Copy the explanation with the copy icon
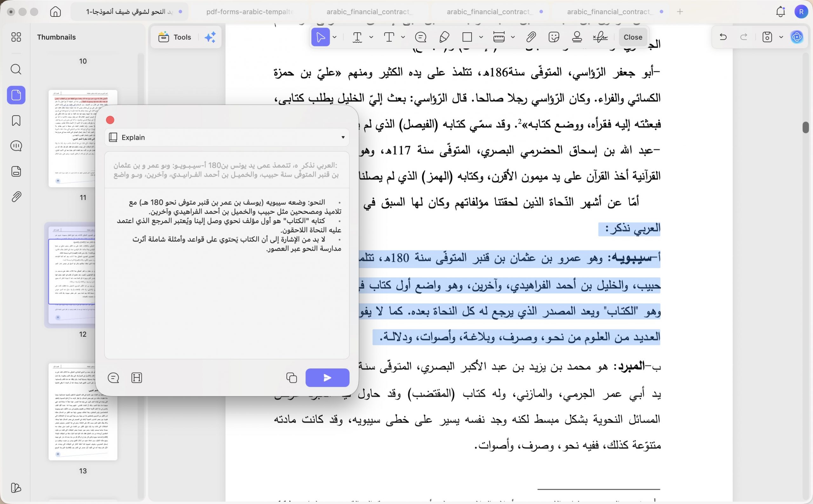The image size is (813, 504). click(x=292, y=378)
